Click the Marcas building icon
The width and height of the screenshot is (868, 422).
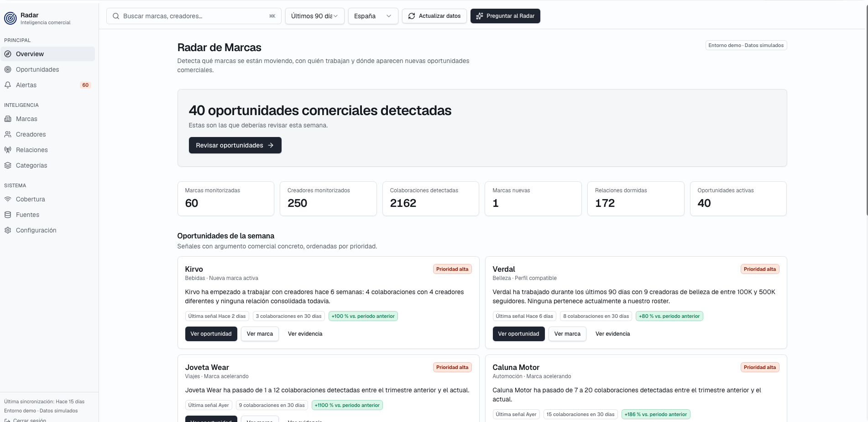(8, 119)
